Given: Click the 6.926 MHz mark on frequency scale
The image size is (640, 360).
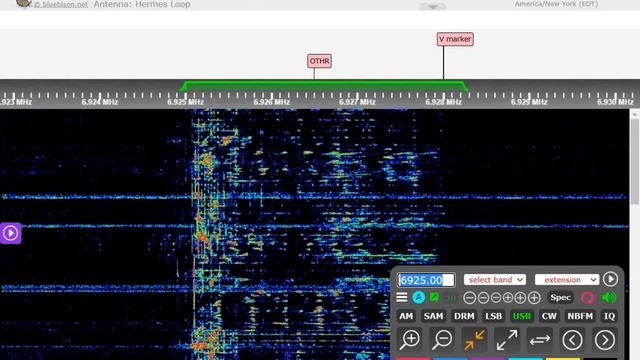Looking at the screenshot, I should coord(271,102).
